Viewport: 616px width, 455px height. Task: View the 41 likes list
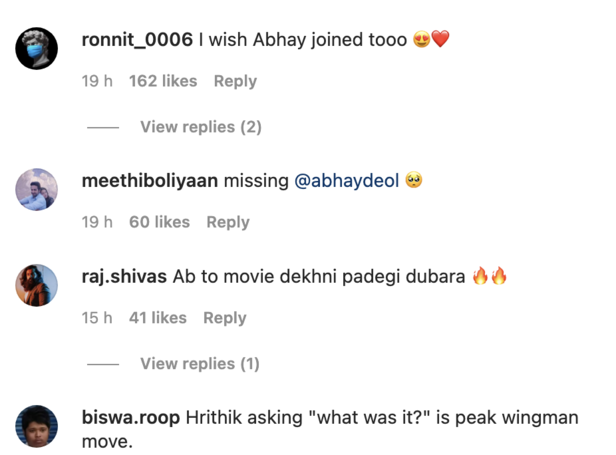point(157,317)
